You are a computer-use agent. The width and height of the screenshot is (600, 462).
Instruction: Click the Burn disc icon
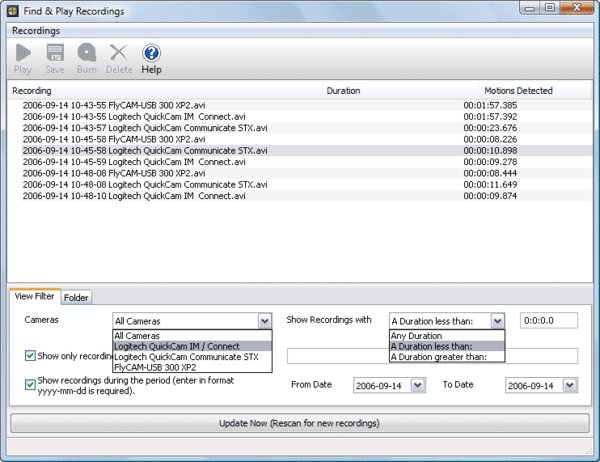tap(87, 52)
